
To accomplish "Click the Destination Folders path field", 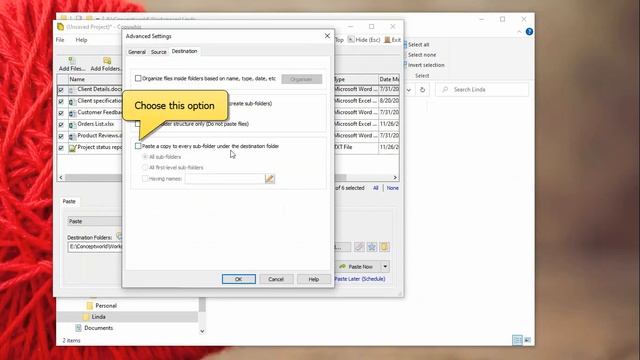I will coord(95,247).
